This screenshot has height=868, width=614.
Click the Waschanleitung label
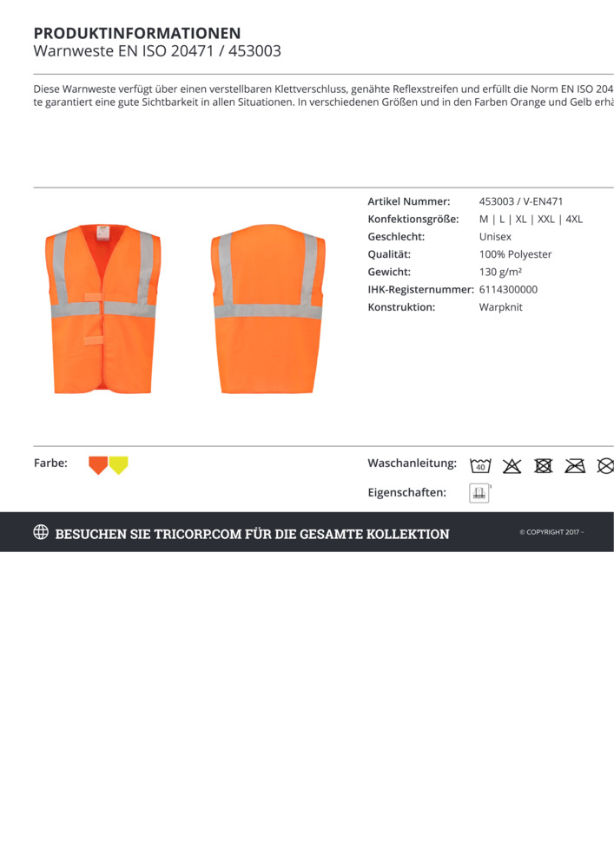coord(413,464)
